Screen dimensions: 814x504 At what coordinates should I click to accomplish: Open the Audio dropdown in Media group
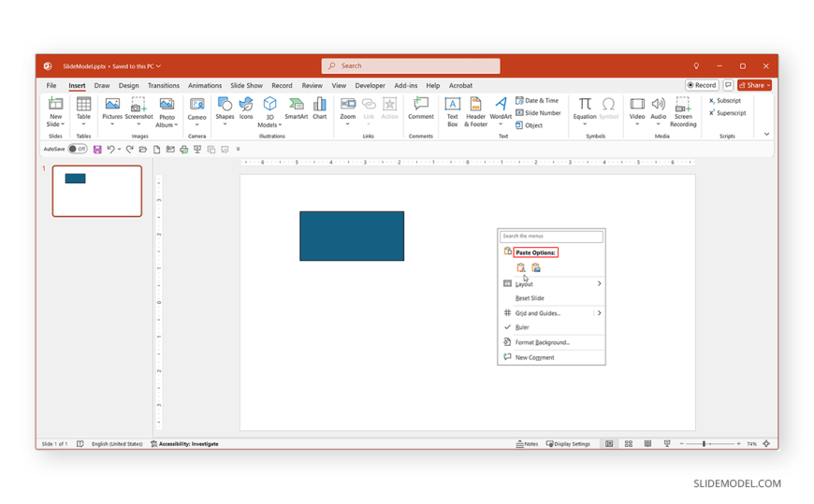point(659,123)
